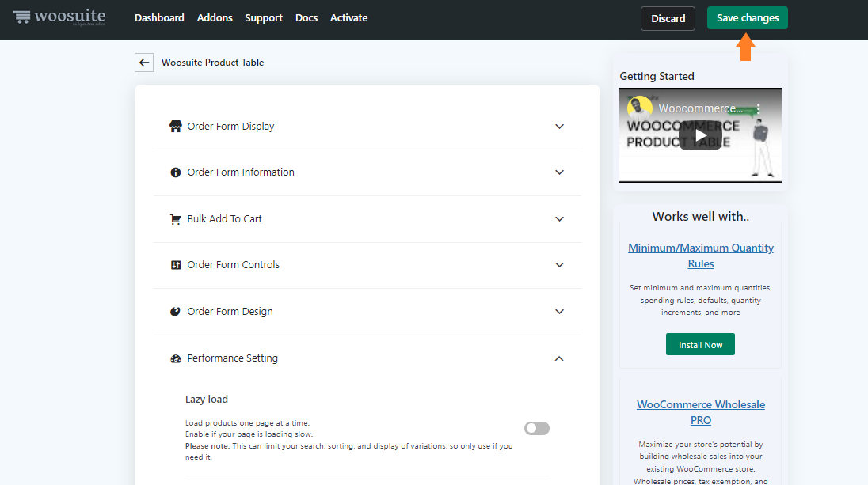This screenshot has height=485, width=868.
Task: Click Install Now for Quantity Rules
Action: click(700, 344)
